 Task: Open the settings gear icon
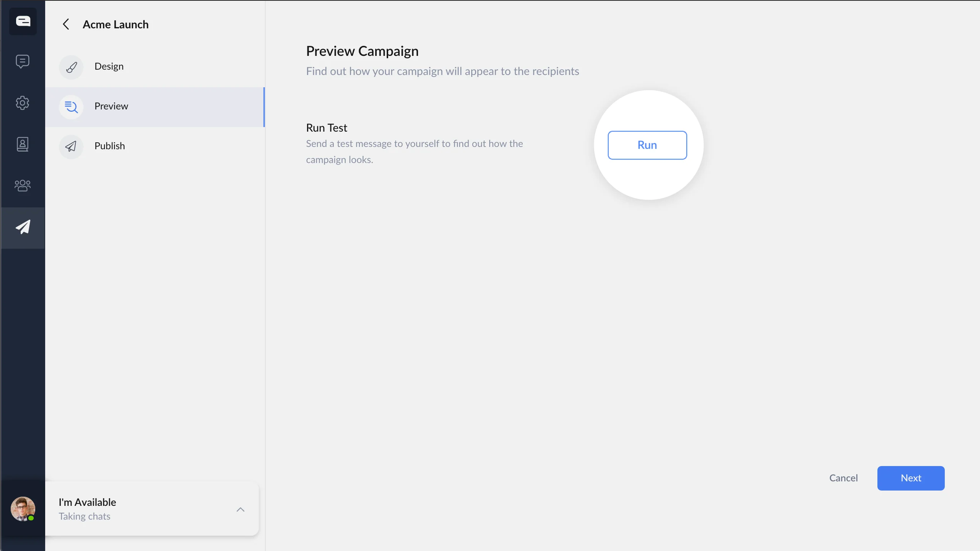[x=23, y=103]
